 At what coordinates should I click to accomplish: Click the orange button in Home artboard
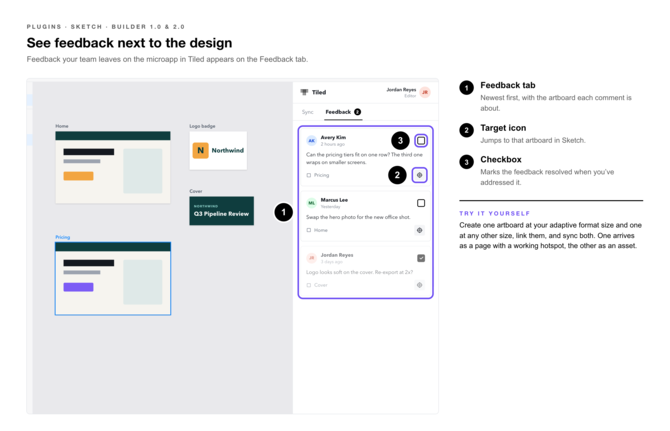coord(78,176)
